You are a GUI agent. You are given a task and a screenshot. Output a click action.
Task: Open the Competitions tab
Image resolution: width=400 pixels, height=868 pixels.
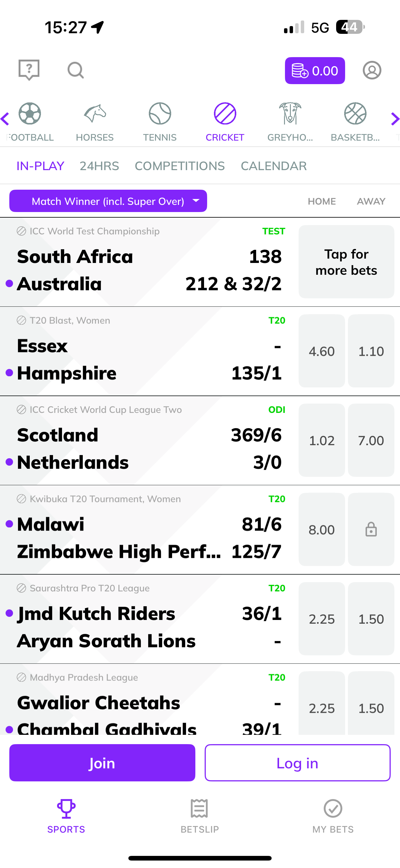[x=180, y=166]
